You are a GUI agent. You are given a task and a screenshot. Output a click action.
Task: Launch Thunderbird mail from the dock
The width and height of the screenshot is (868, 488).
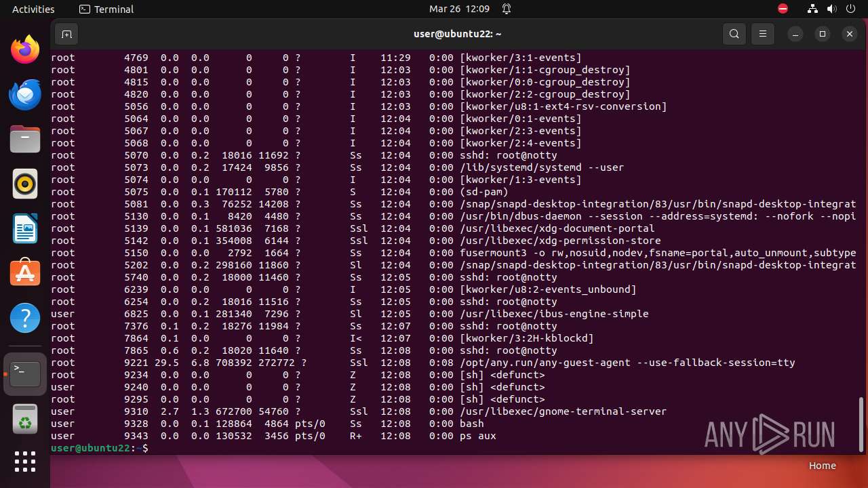coord(25,94)
